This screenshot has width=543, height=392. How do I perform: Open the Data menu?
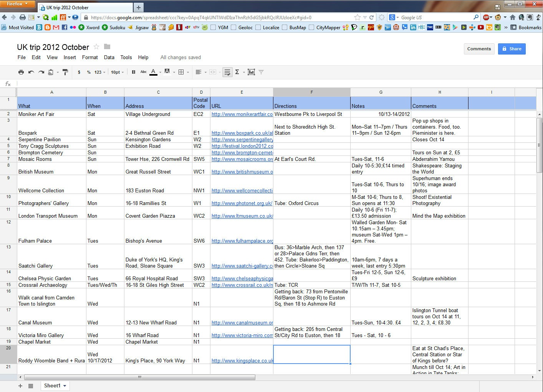pos(109,57)
